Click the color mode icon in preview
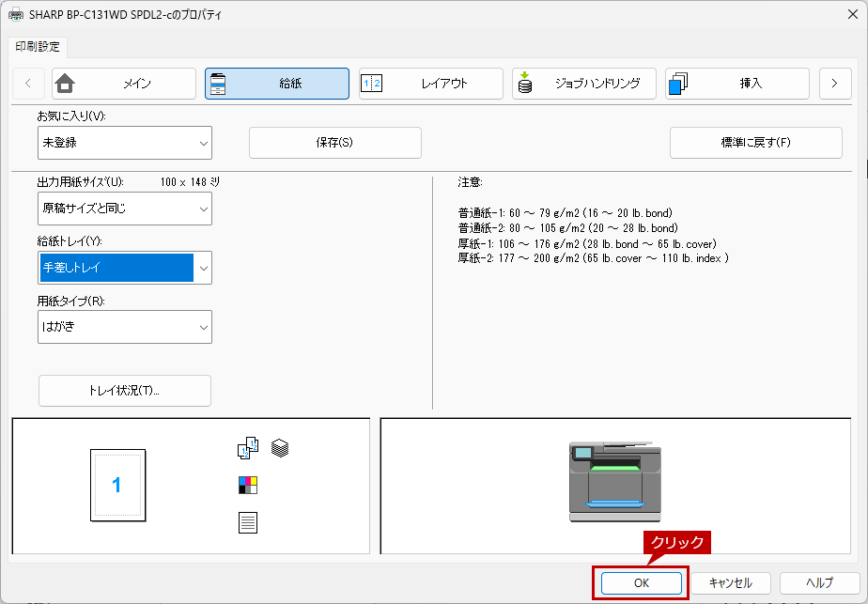Screen dimensions: 868x604 247,485
